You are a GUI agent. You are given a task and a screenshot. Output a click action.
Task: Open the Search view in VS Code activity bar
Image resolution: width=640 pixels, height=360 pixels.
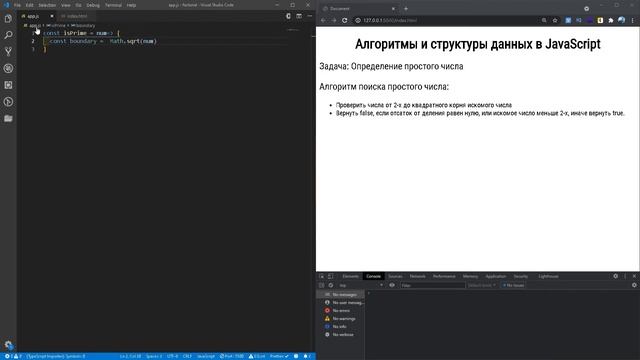coord(8,35)
